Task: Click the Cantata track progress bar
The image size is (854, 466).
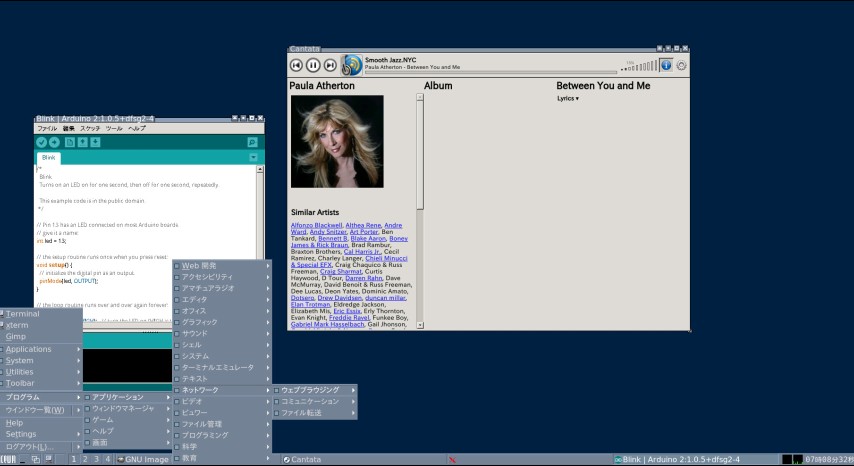Action: click(x=490, y=72)
